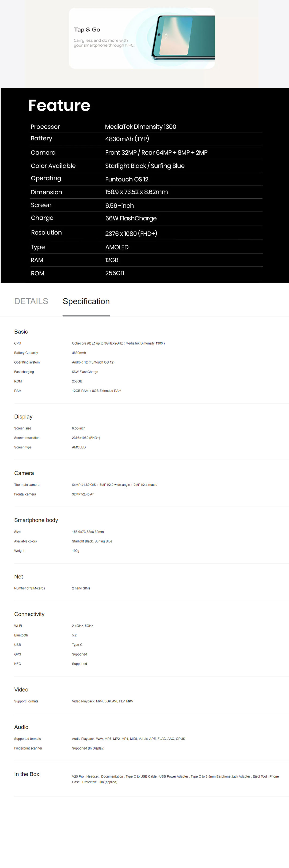Viewport: 289px width, 868px height.
Task: Select the MediaTek Dimensity 1300 processor value
Action: 140,127
